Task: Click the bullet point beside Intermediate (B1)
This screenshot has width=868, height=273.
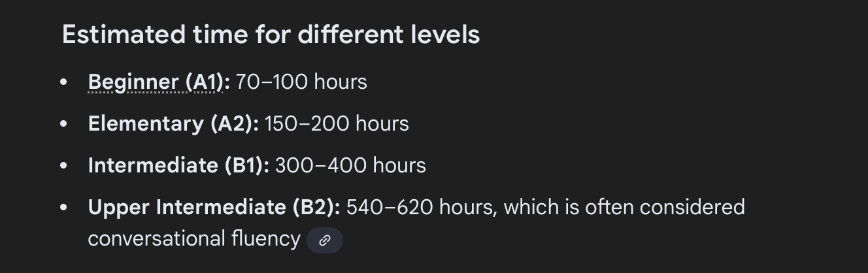Action: pyautogui.click(x=63, y=165)
